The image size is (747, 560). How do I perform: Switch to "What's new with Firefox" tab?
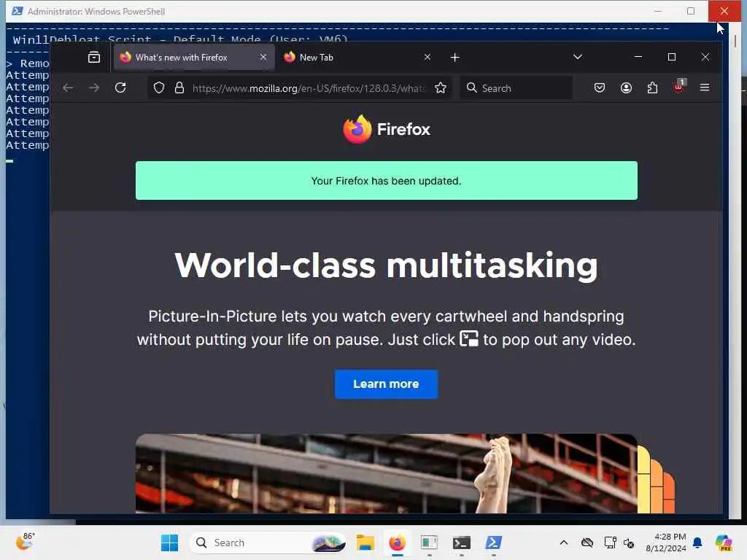(x=194, y=58)
